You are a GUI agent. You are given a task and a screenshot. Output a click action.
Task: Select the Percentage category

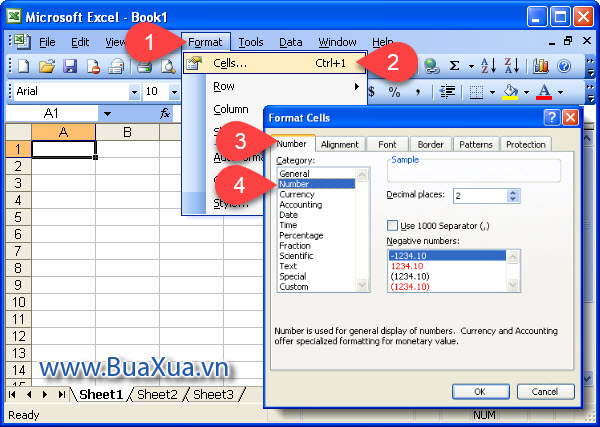click(x=301, y=235)
